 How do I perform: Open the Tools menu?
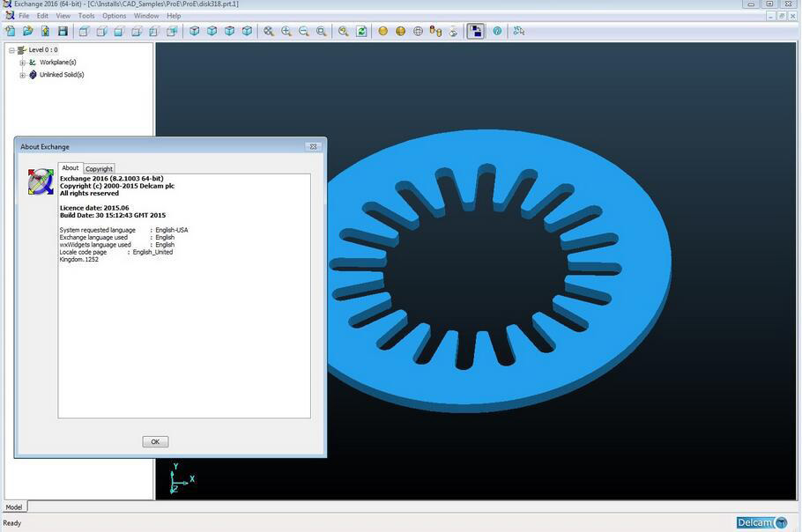point(85,15)
